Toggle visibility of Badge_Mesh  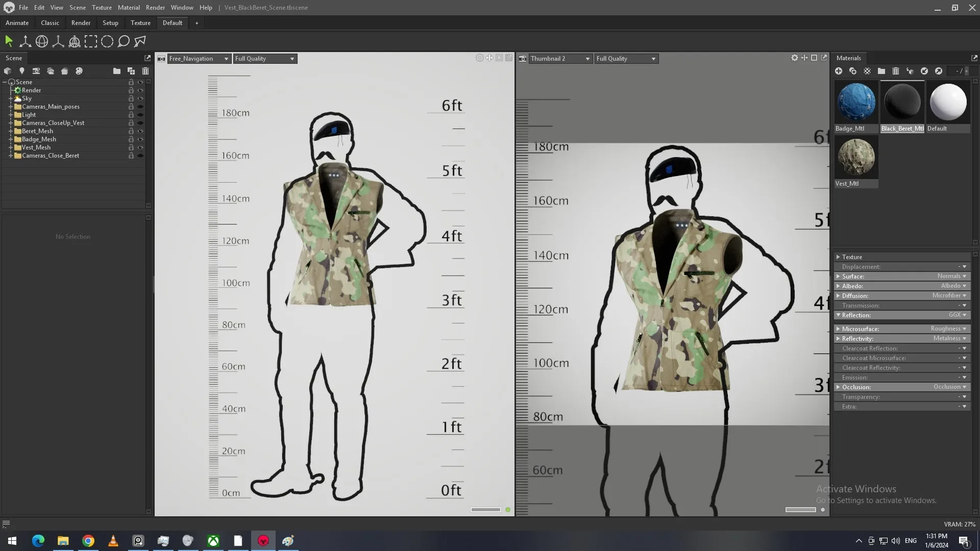click(140, 139)
